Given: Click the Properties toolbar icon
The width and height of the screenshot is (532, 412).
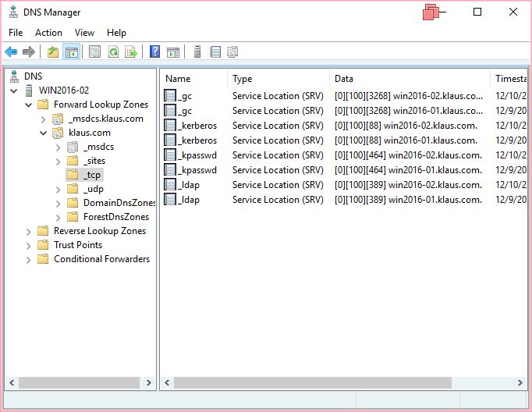Looking at the screenshot, I should pos(94,52).
